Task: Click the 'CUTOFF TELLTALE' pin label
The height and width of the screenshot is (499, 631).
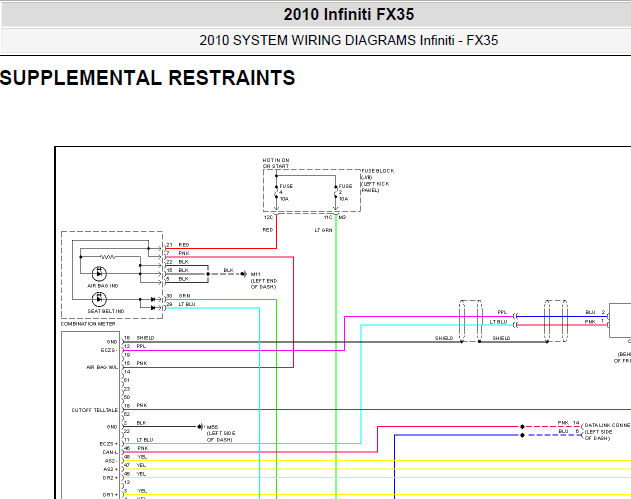Action: coord(95,410)
